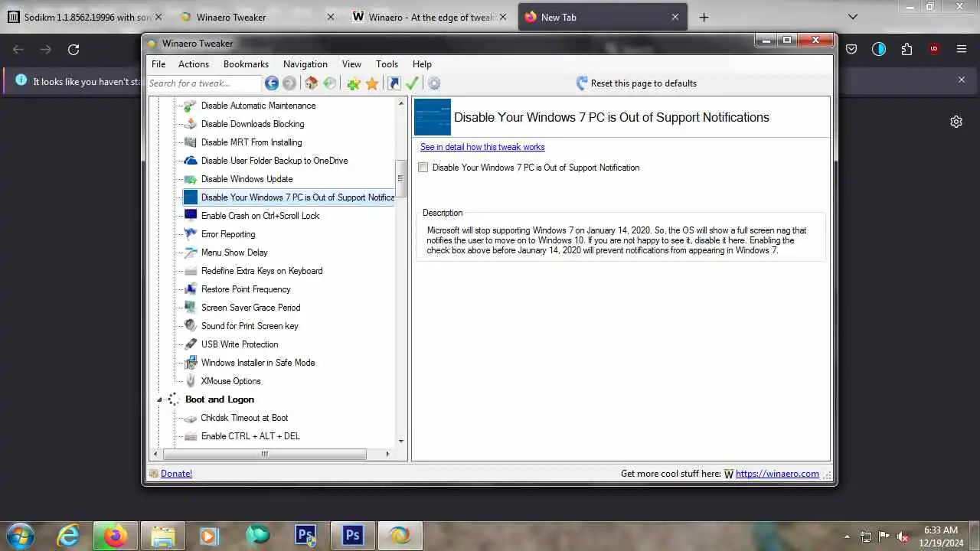Select Enable Crash on Ctrl+Scroll Lock

[x=260, y=216]
